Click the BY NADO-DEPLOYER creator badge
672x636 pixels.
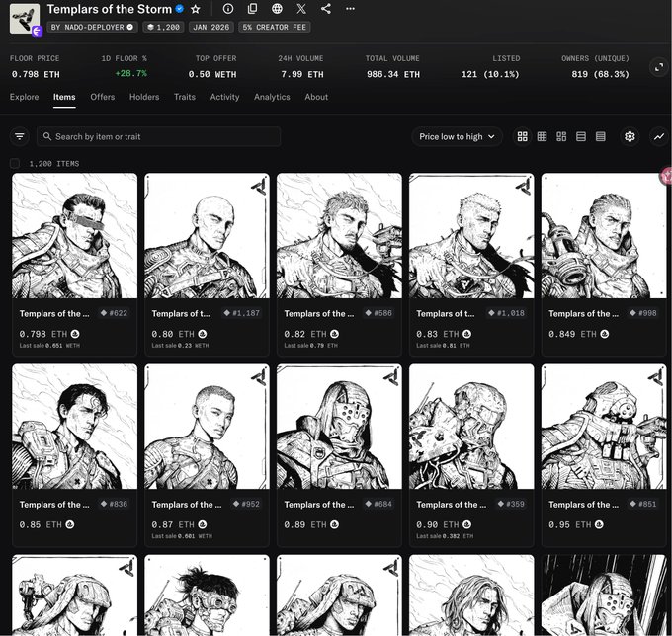pyautogui.click(x=92, y=27)
